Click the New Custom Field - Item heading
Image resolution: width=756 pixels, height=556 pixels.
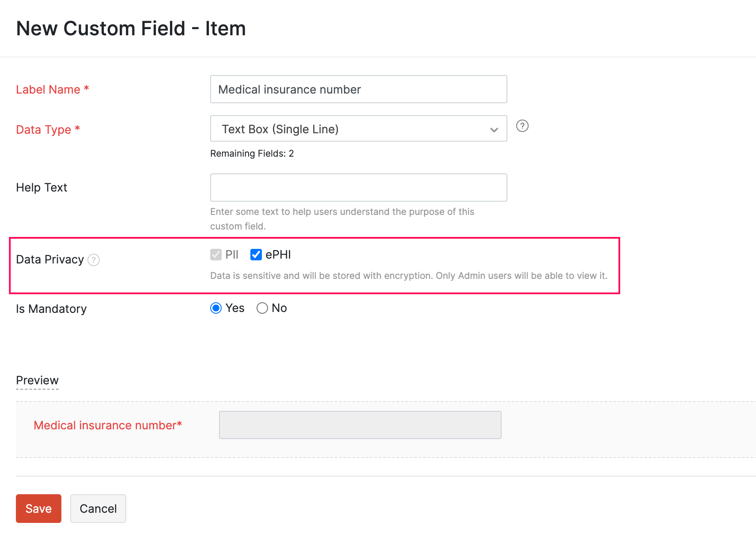(131, 28)
